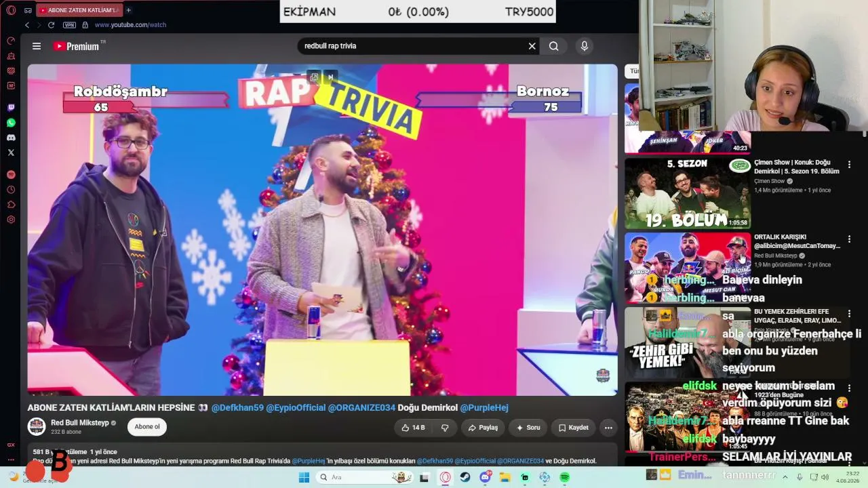Go back to the previous page
Screen dimensions: 868x488
[x=27, y=25]
